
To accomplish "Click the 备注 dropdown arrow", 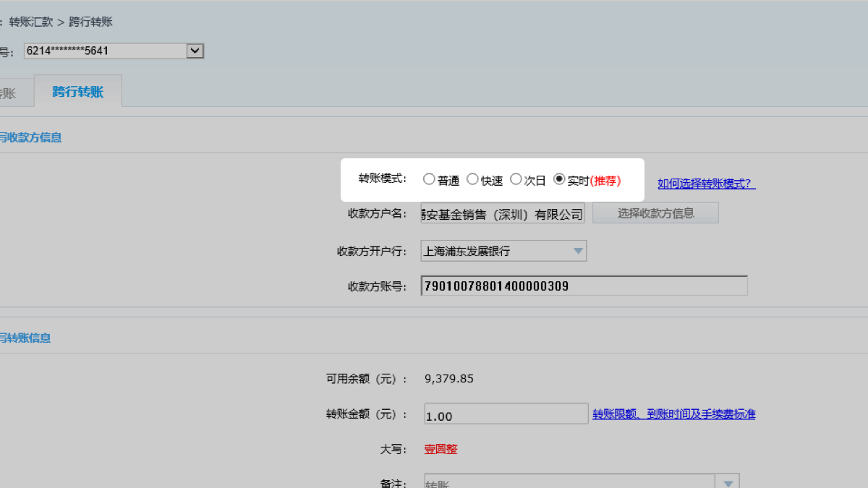I will tap(727, 483).
